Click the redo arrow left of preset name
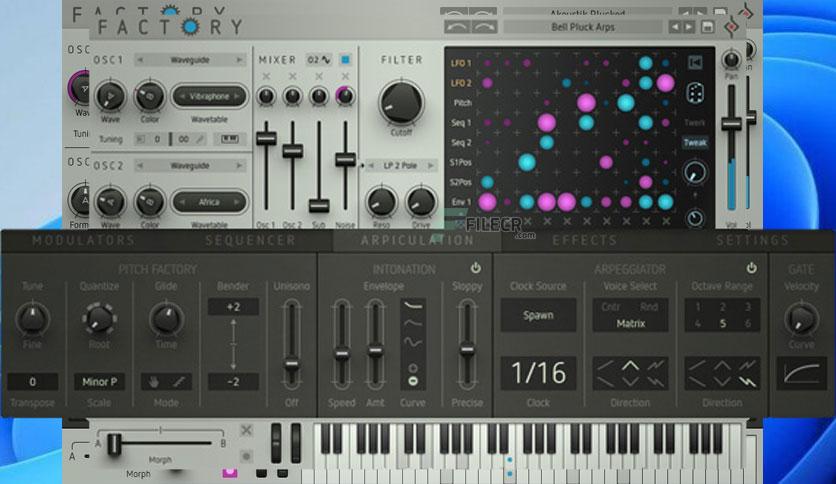The height and width of the screenshot is (484, 836). tap(484, 27)
